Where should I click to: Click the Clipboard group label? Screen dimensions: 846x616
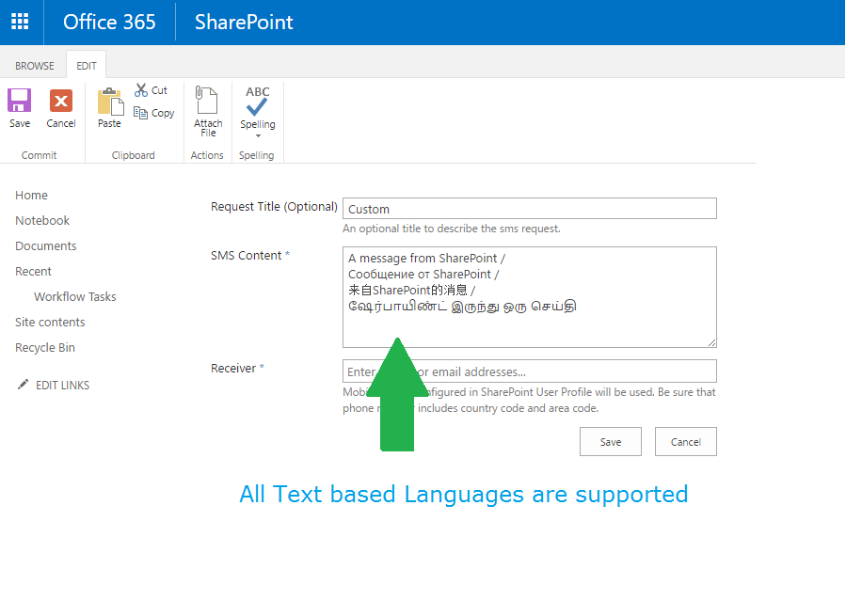(x=134, y=155)
